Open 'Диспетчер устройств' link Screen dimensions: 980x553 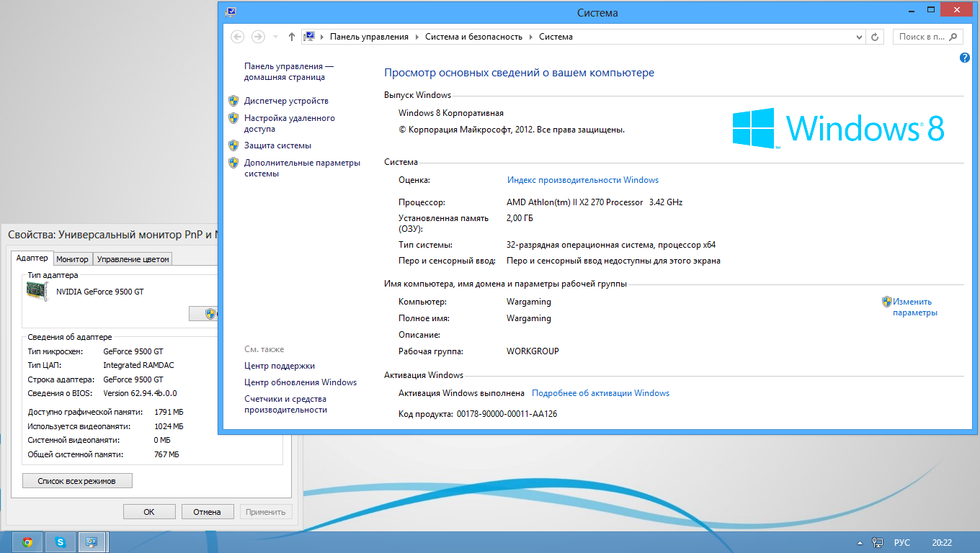(x=286, y=101)
